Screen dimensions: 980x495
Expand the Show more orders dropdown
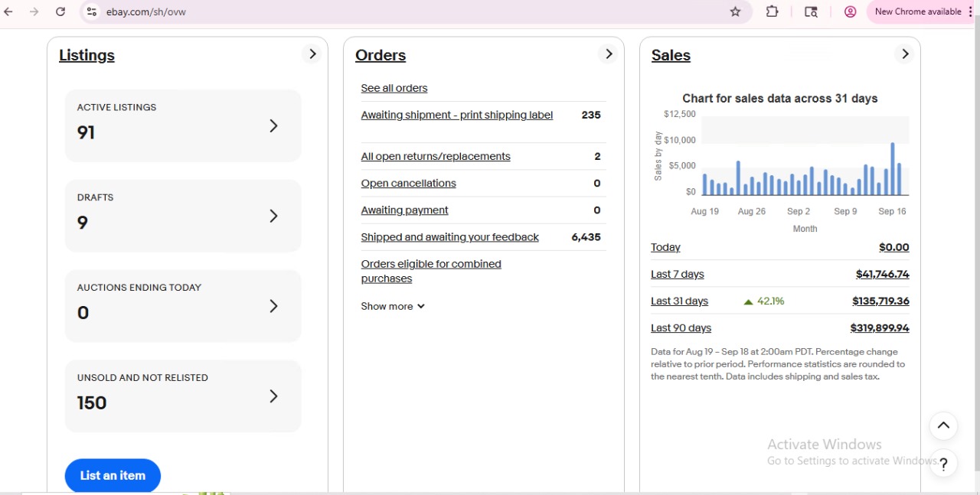click(x=393, y=306)
